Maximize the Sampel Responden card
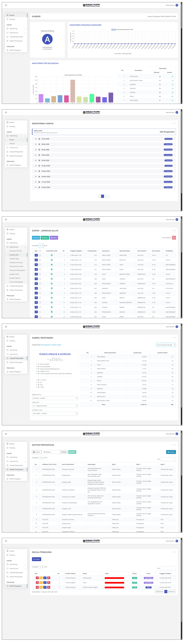 point(174,338)
